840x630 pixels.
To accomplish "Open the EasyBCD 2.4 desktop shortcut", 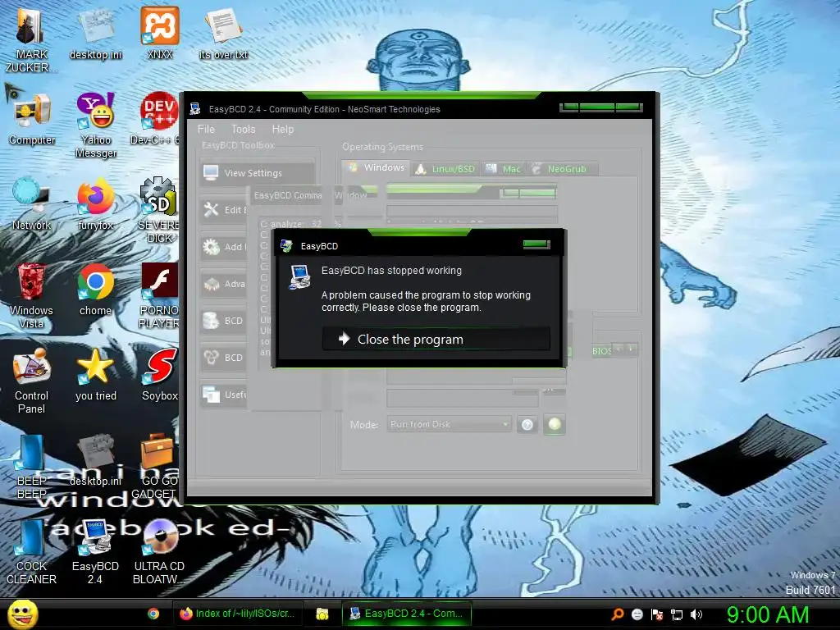I will click(95, 552).
